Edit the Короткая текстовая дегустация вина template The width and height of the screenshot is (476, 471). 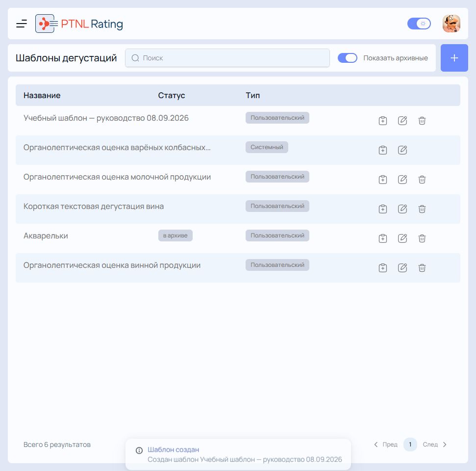click(x=402, y=209)
